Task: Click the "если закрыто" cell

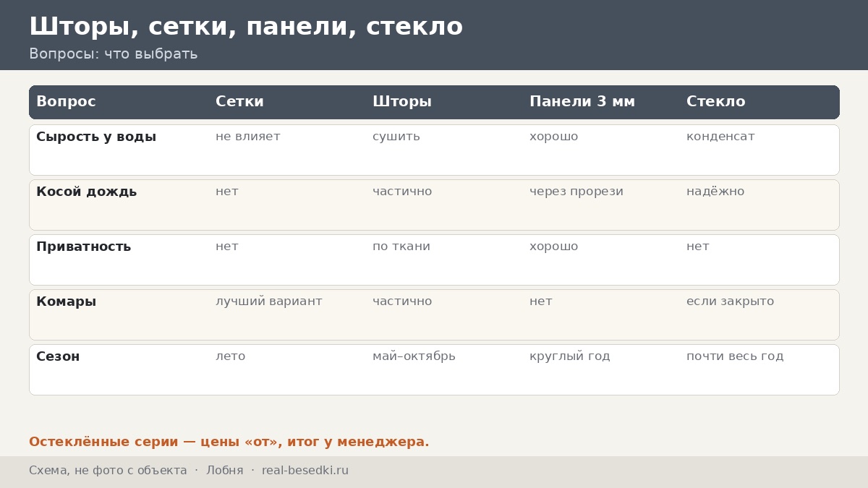Action: [731, 301]
